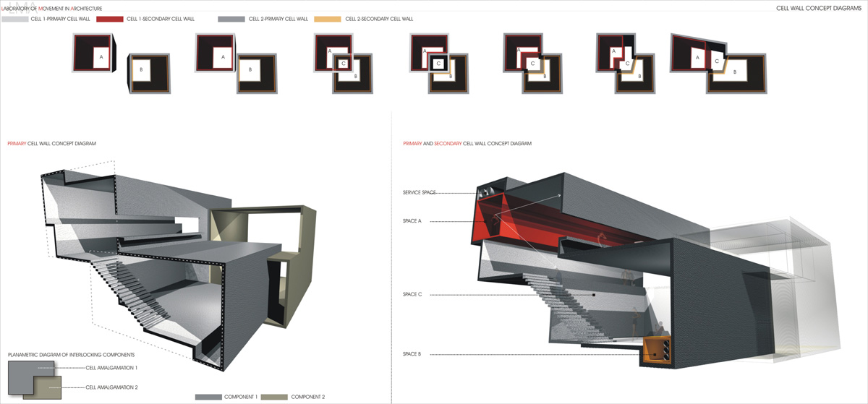Select the Component 2 olive legend swatch

[x=274, y=397]
